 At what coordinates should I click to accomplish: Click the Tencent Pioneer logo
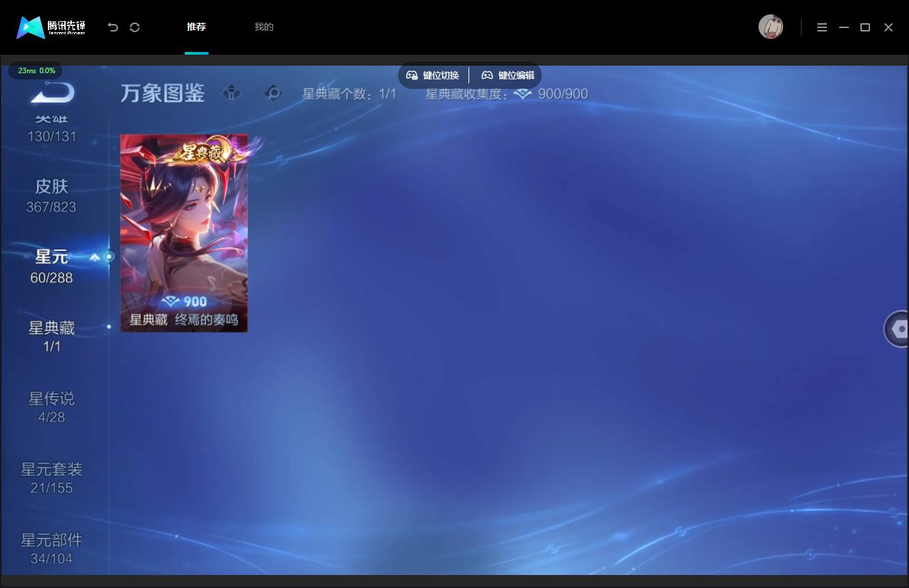click(51, 27)
